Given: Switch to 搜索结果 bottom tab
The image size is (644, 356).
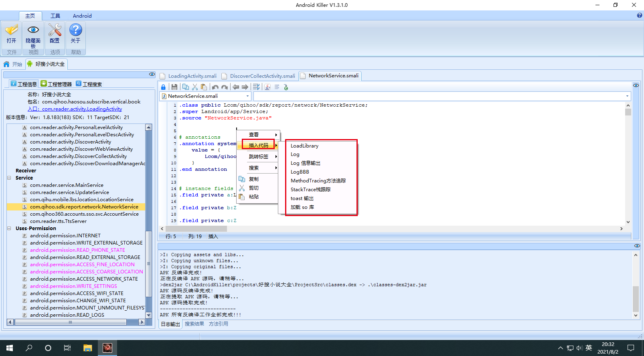Looking at the screenshot, I should tap(194, 324).
